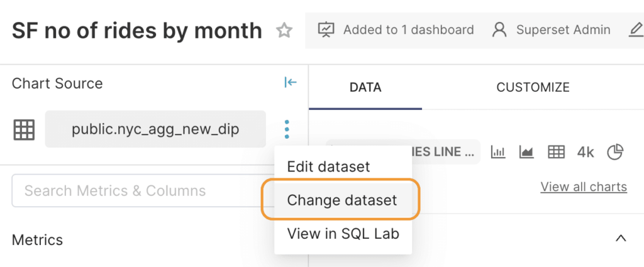Select the bar chart type icon
Viewport: 644px width, 267px height.
[x=498, y=152]
